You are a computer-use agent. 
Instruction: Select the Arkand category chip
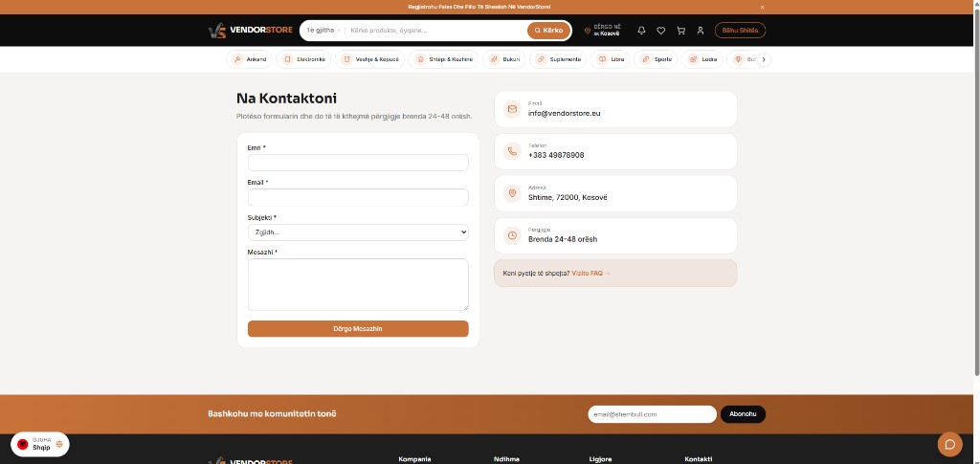(x=249, y=59)
